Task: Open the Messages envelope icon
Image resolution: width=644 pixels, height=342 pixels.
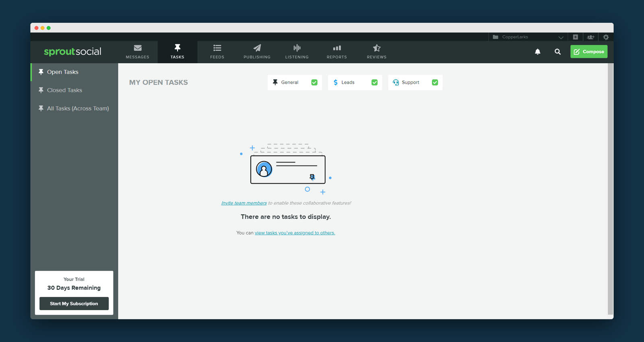Action: 137,48
